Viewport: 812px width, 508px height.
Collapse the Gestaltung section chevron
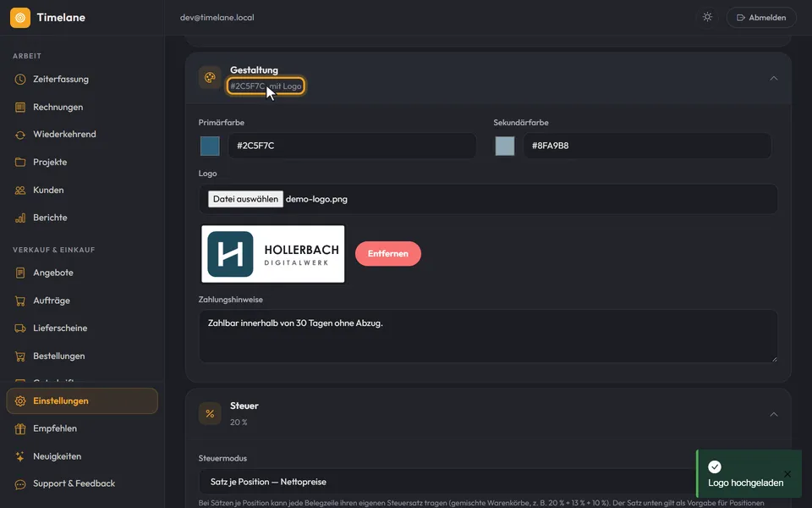pos(774,78)
